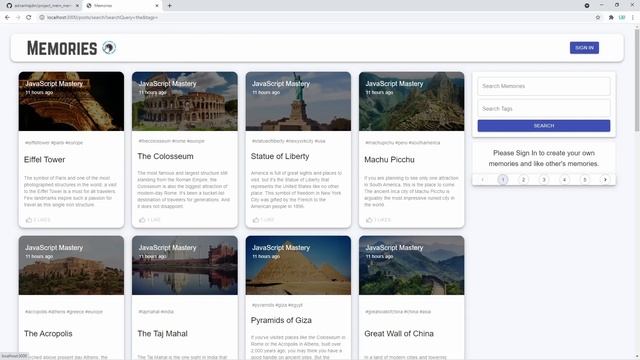Go to pagination page 1
Image resolution: width=640 pixels, height=360 pixels.
point(503,180)
